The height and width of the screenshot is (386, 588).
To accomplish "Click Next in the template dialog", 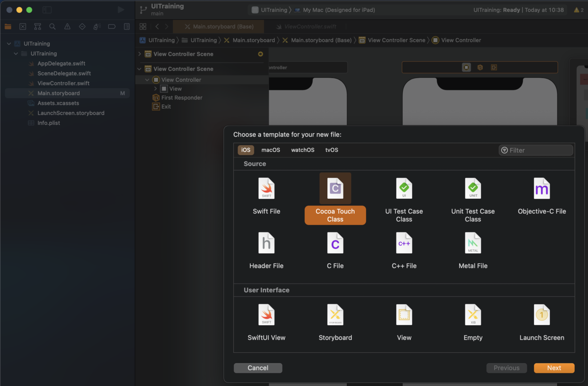I will (x=554, y=368).
